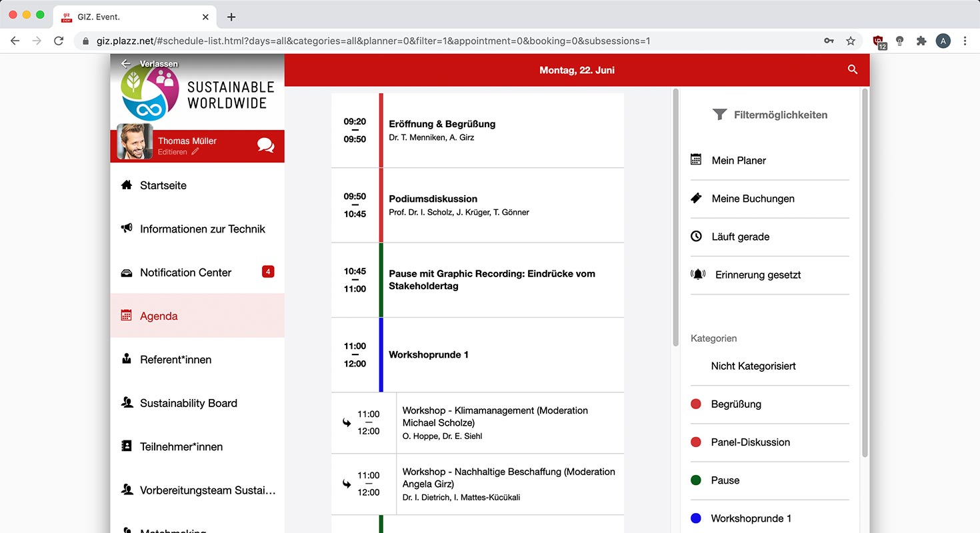Click the people icon for Sustainability Board
This screenshot has height=533, width=980.
point(127,402)
